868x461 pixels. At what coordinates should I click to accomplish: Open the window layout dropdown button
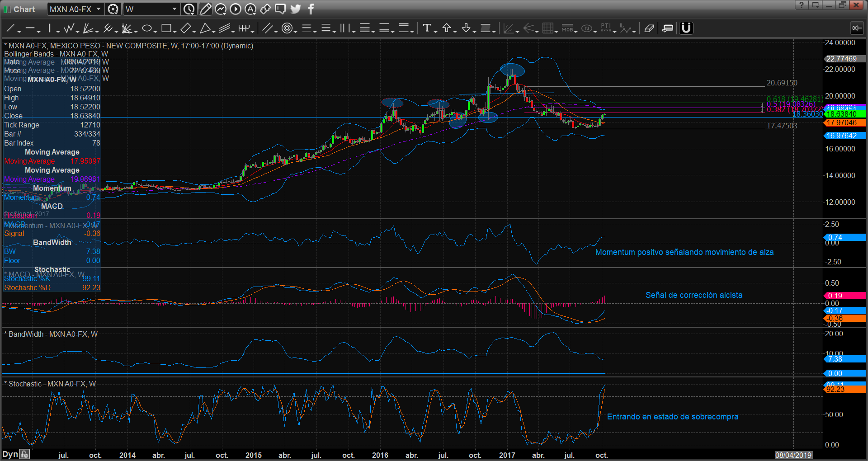816,5
